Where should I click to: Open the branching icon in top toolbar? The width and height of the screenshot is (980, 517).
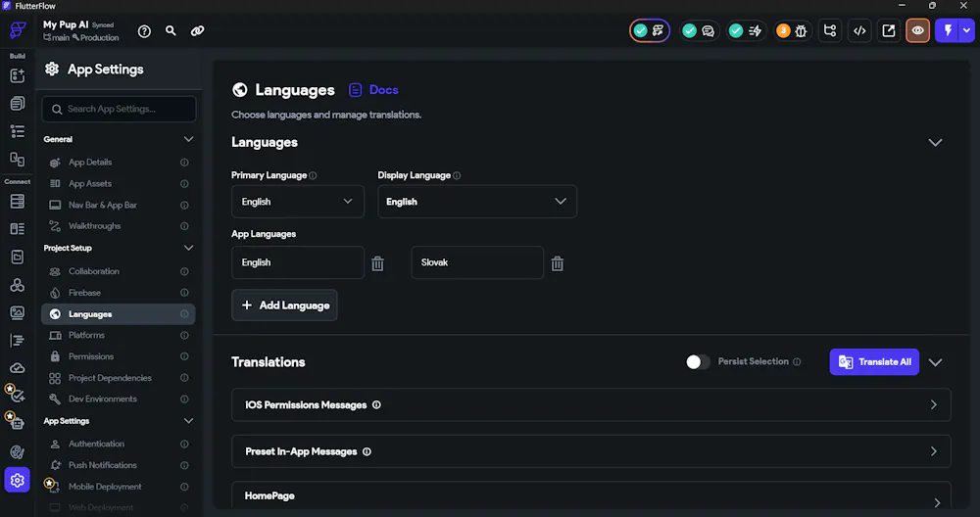point(830,30)
